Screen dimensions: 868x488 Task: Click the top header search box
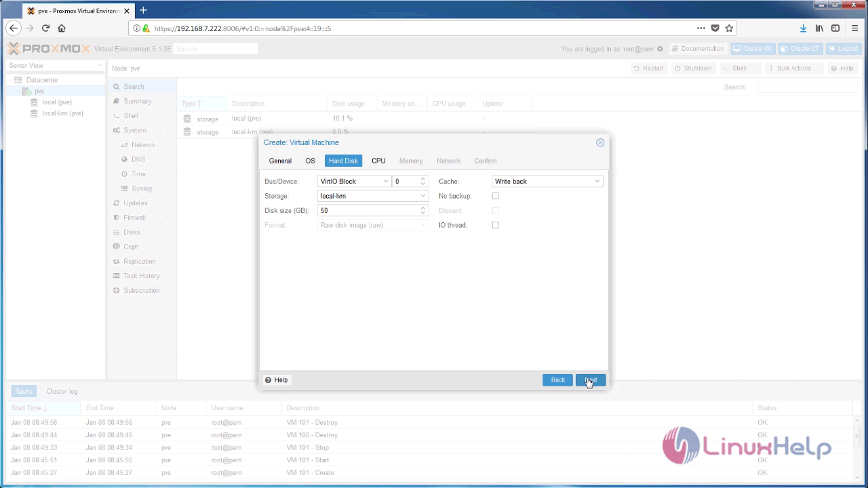pyautogui.click(x=215, y=49)
